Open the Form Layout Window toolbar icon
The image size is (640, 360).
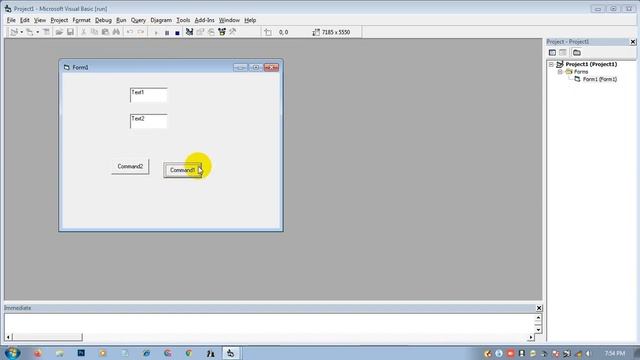[x=211, y=32]
